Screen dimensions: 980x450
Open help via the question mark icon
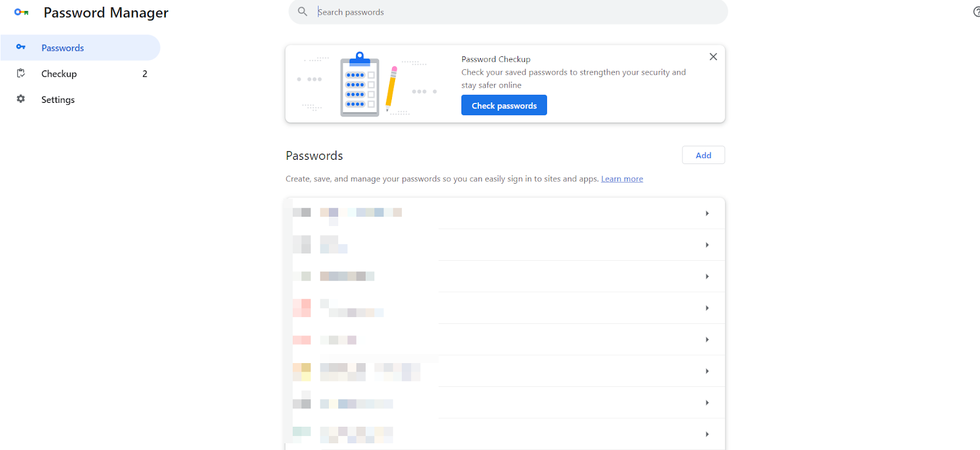[977, 12]
